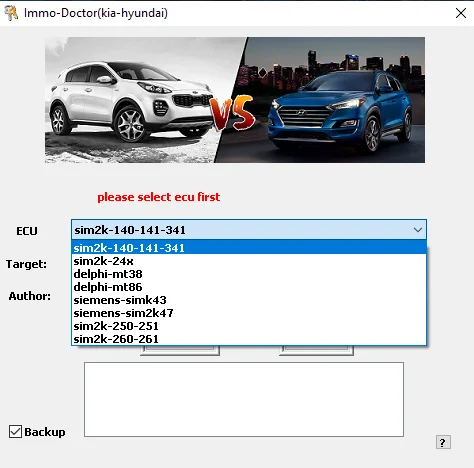Click the ECU combo box field
The width and height of the screenshot is (474, 468).
point(249,230)
